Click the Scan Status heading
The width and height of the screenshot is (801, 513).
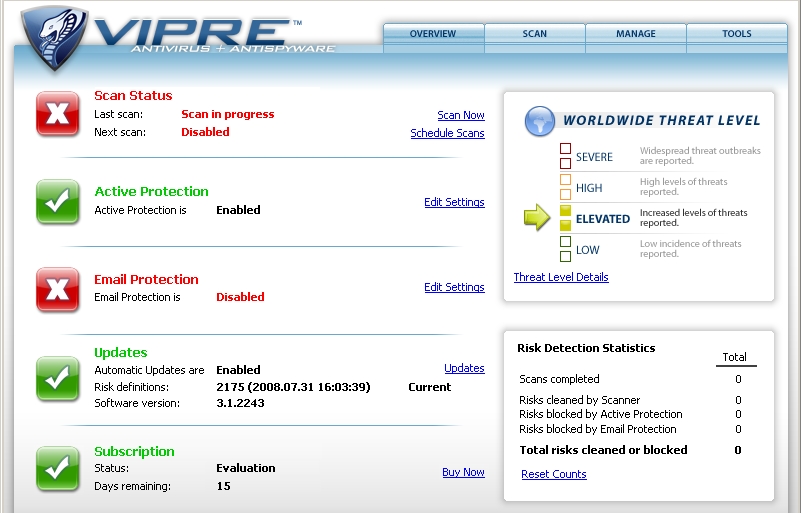[x=133, y=96]
